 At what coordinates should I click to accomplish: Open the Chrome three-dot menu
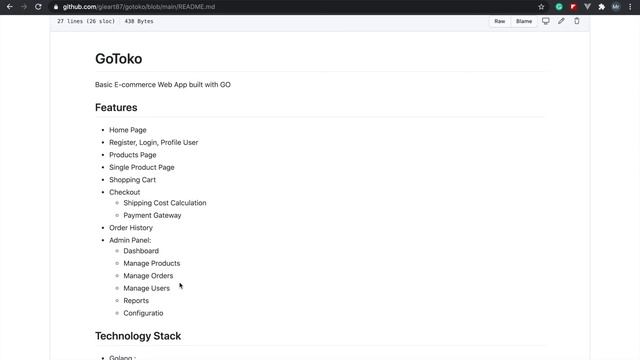pyautogui.click(x=630, y=7)
